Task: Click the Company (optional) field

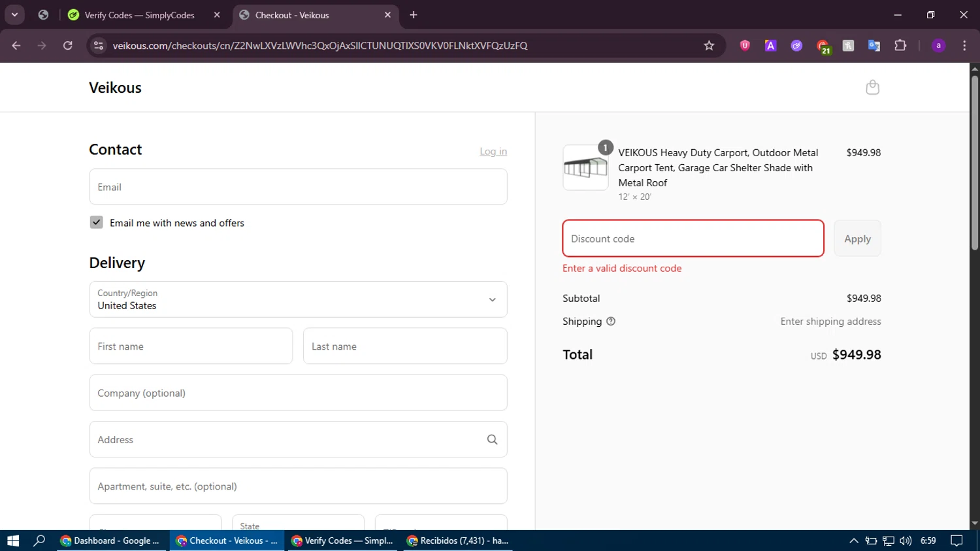Action: (298, 393)
